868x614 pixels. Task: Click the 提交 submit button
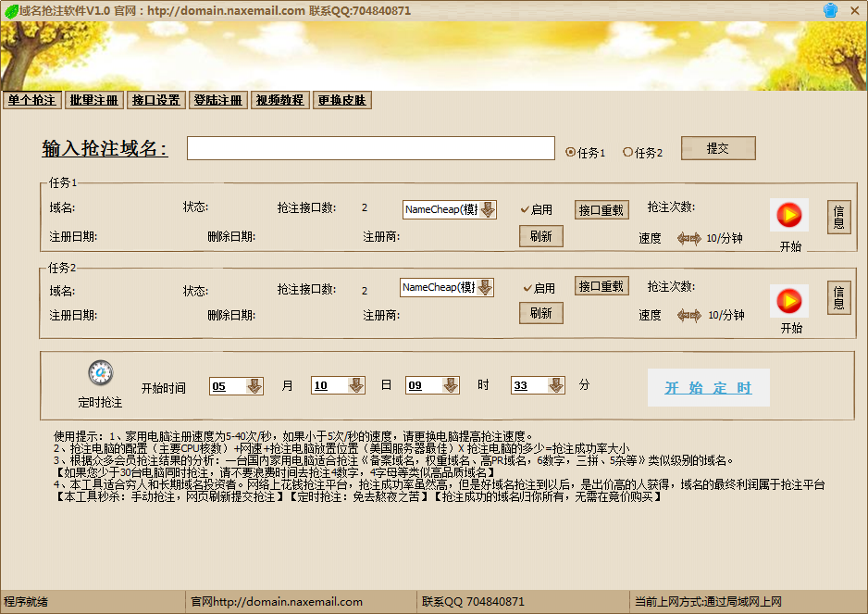[718, 148]
